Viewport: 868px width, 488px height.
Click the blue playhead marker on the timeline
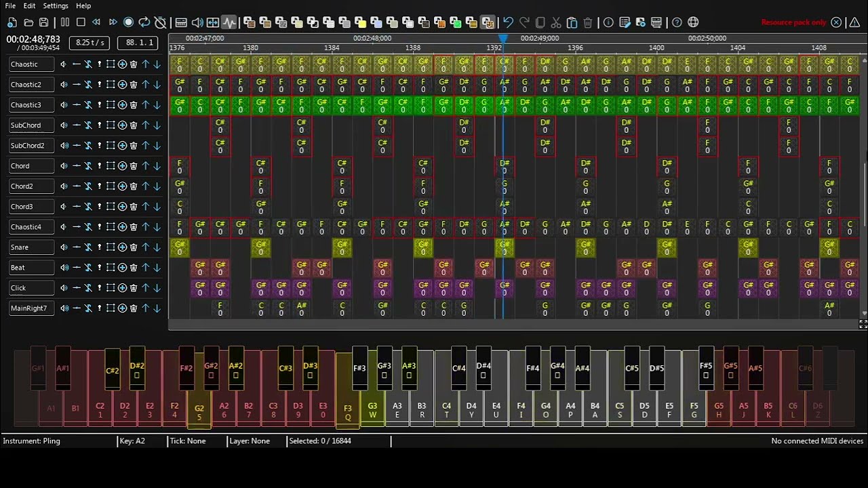coord(503,39)
